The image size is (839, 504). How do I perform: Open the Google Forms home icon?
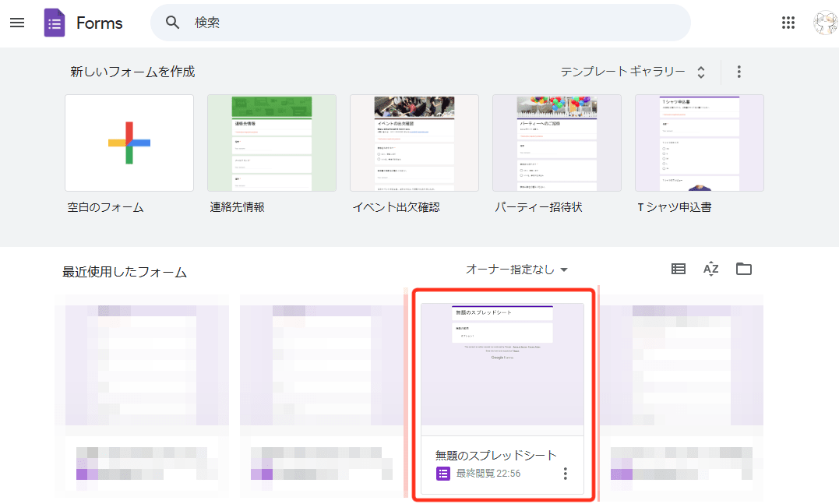[x=54, y=23]
